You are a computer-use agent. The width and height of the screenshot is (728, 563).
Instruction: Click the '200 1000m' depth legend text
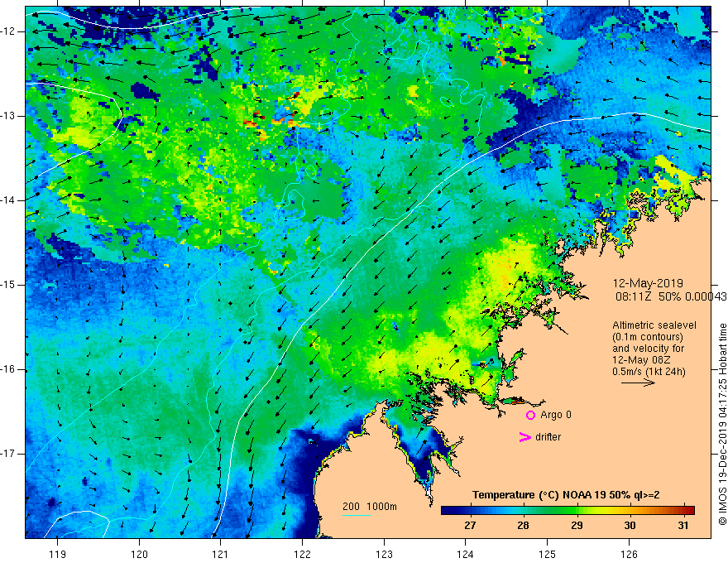(x=370, y=507)
